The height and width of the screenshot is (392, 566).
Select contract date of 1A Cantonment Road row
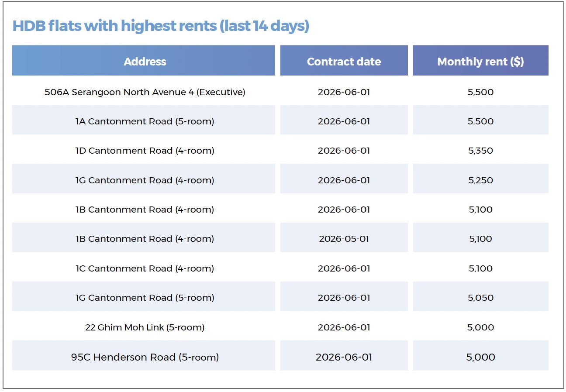[x=344, y=121]
